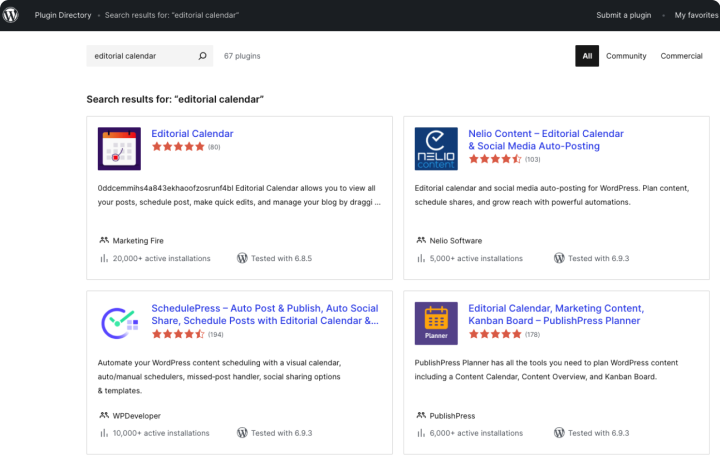Open Plugin Directory in header
Screen dimensions: 720x460
pyautogui.click(x=63, y=15)
